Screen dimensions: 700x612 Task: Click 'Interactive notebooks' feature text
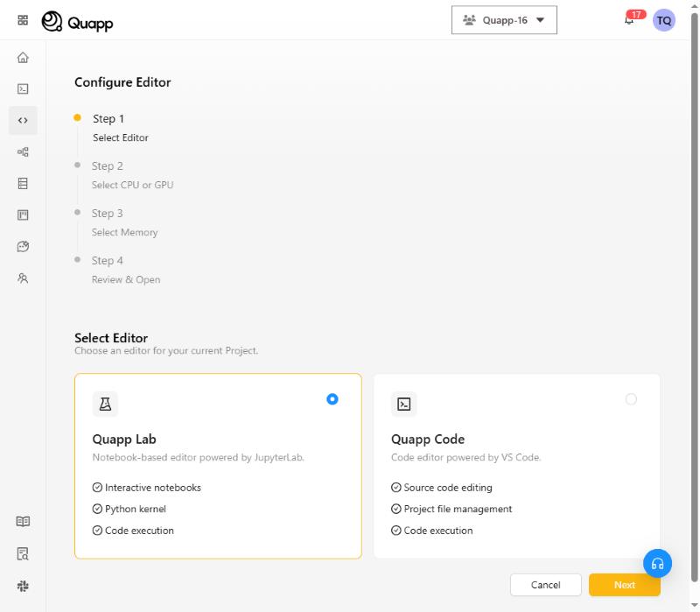tap(152, 488)
